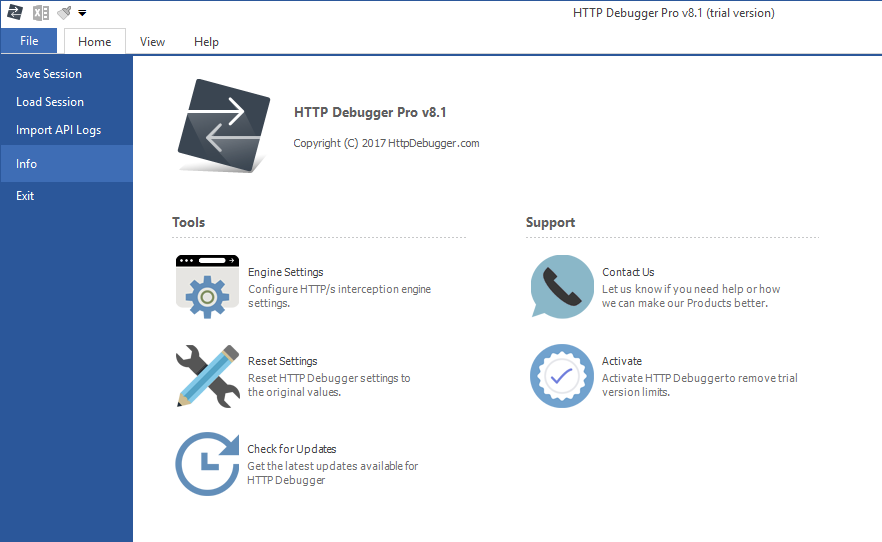Open the Help tab

point(206,42)
